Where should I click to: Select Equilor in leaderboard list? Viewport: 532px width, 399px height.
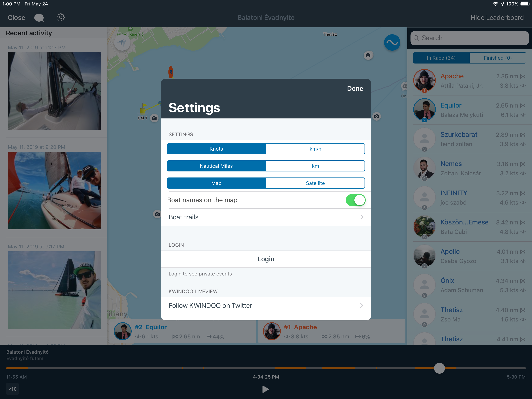469,110
